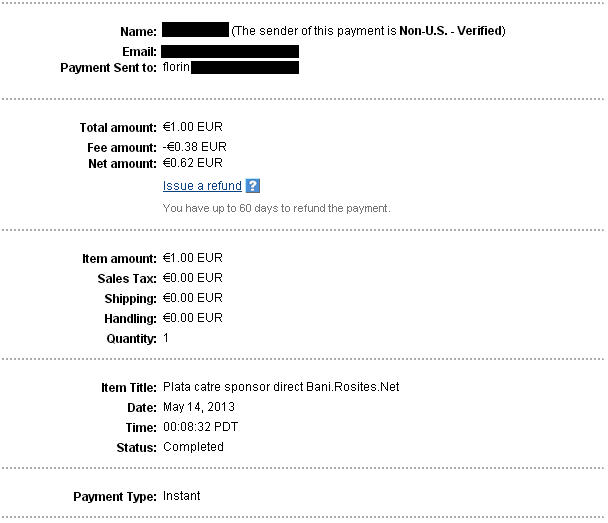Select the "Instant" payment type value
The width and height of the screenshot is (608, 523).
(x=182, y=496)
